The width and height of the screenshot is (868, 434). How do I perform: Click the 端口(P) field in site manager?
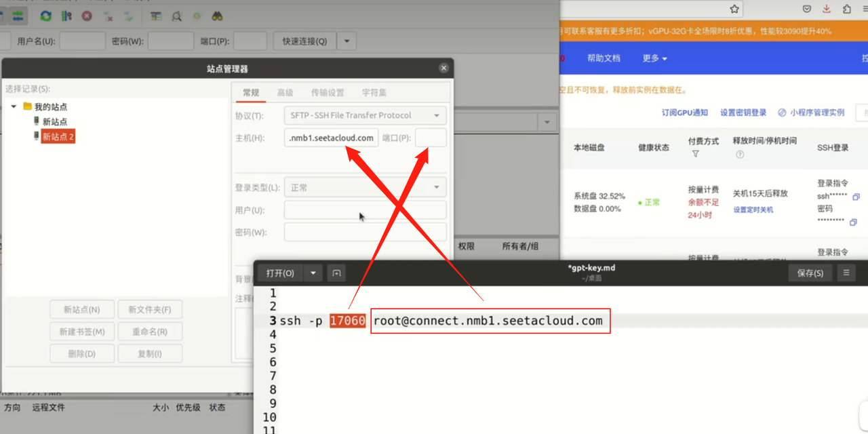431,138
